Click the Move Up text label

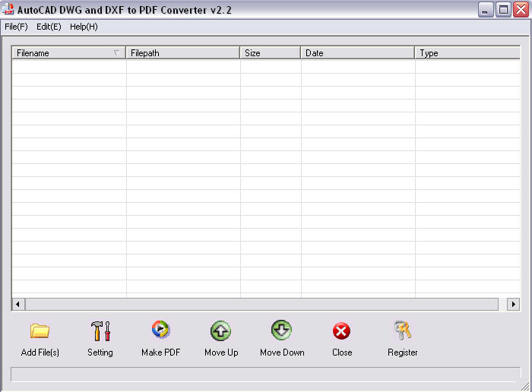(221, 352)
